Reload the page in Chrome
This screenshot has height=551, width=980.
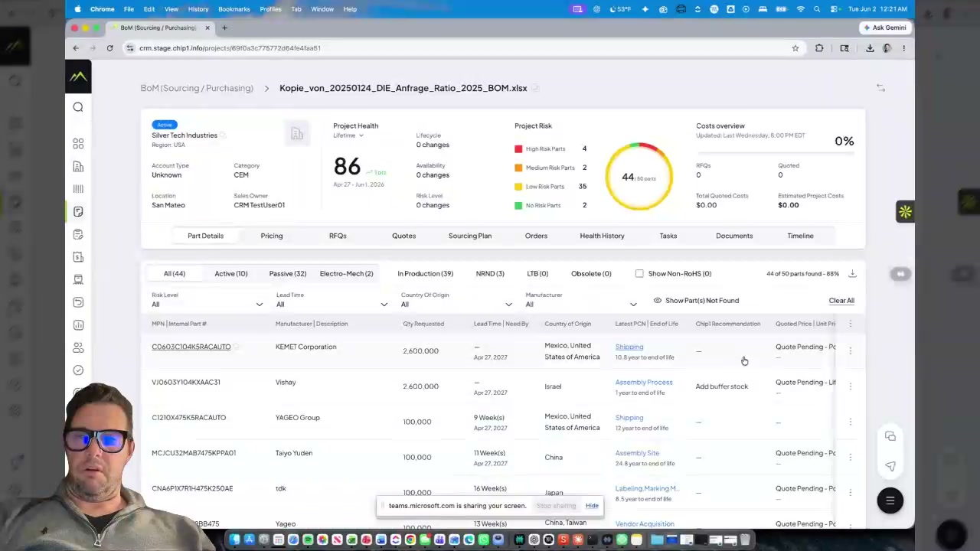[x=109, y=48]
